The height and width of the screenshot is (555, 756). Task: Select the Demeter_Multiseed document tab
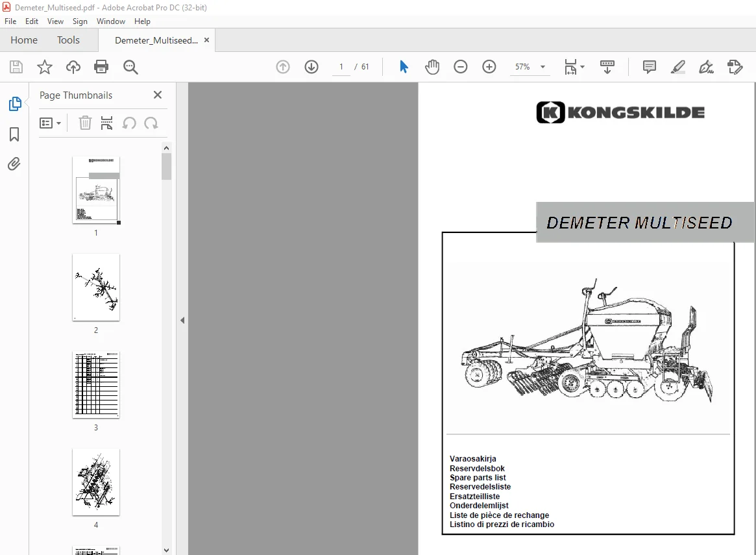point(156,40)
